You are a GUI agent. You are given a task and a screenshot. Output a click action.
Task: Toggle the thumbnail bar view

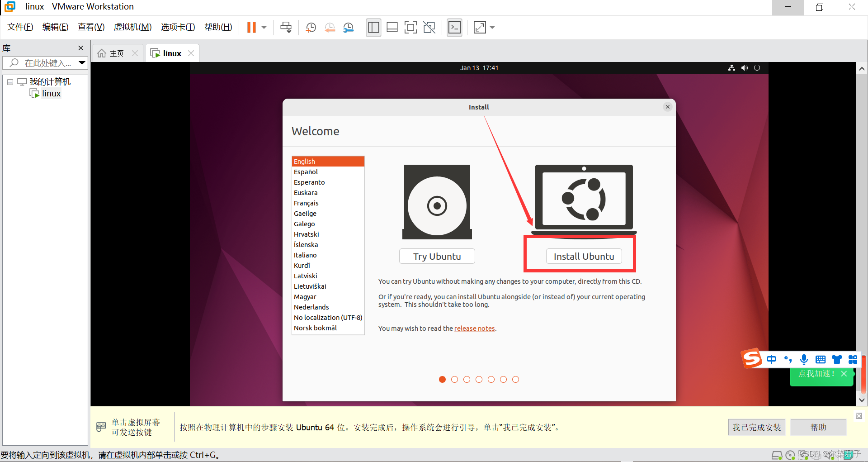click(392, 28)
